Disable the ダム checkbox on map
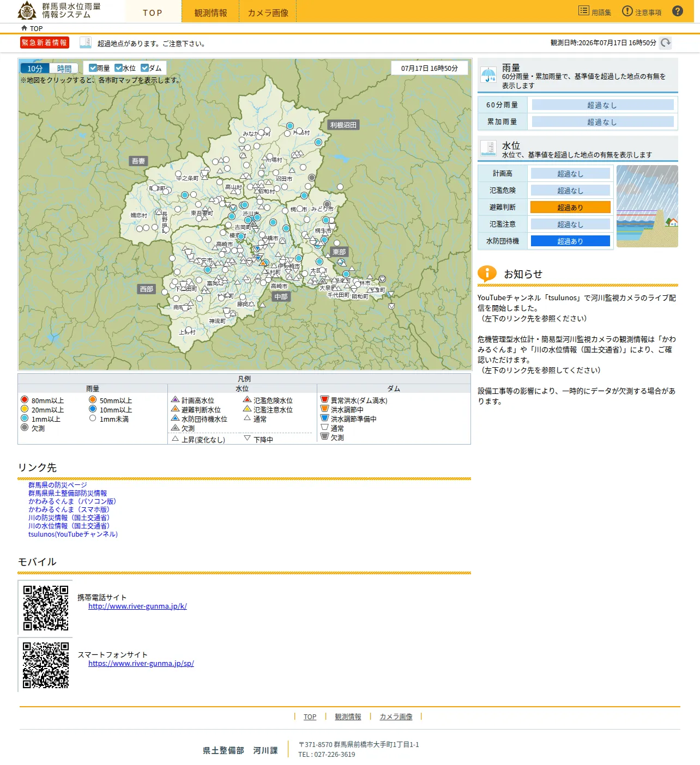Screen dimensions: 700x765 point(144,68)
